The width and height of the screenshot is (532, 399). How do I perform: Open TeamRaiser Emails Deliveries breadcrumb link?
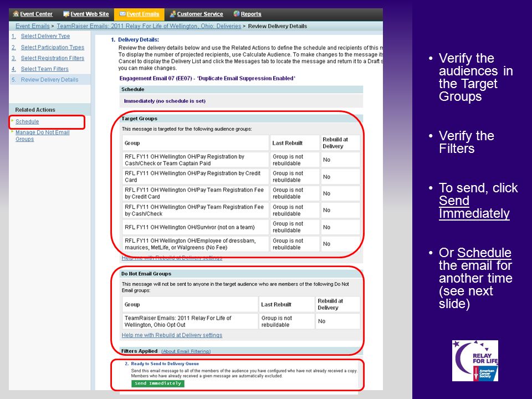[149, 26]
